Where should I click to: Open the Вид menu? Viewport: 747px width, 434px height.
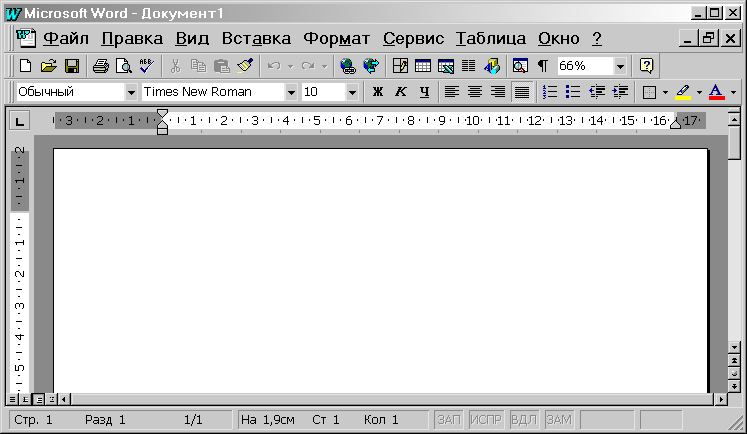point(192,39)
